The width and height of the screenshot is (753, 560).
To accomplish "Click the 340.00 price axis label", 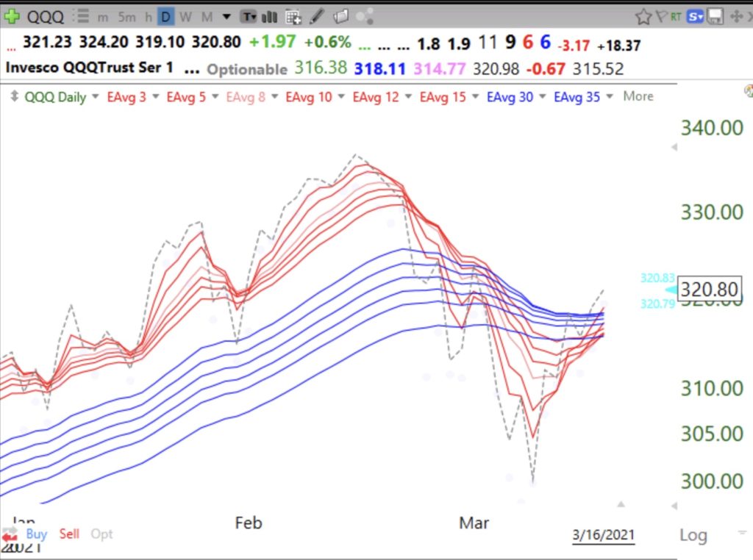I will coord(712,128).
